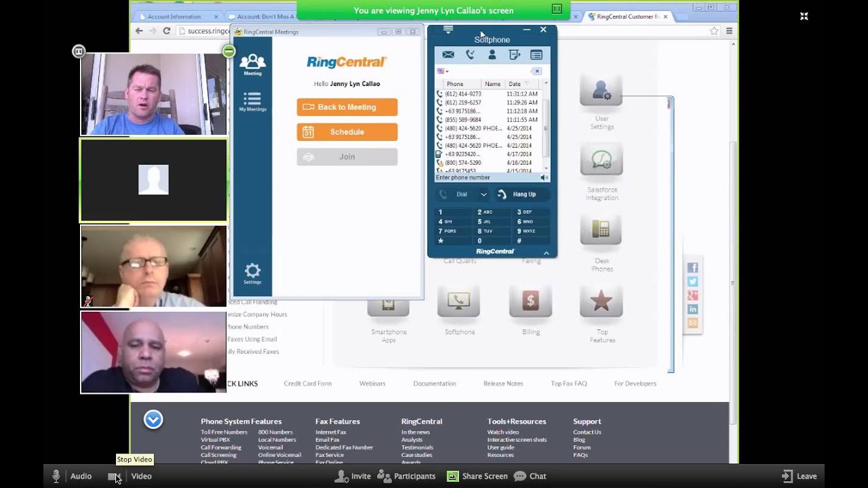
Task: Switch to Account Information browser tab
Action: pos(178,16)
